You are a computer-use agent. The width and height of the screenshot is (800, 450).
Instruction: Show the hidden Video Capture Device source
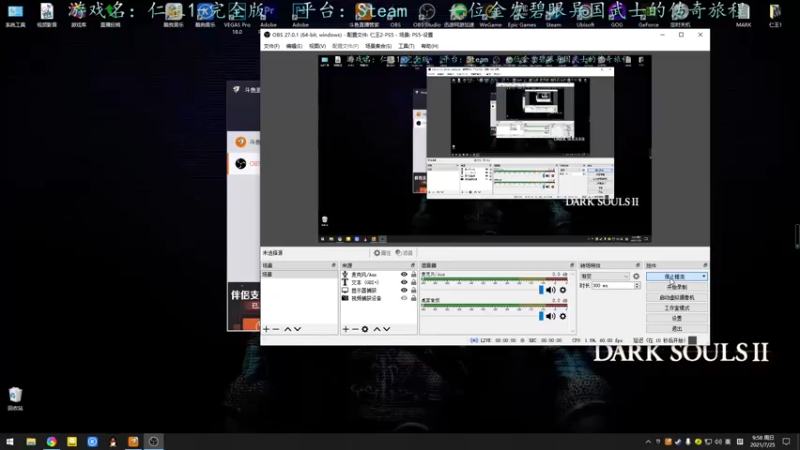point(404,298)
